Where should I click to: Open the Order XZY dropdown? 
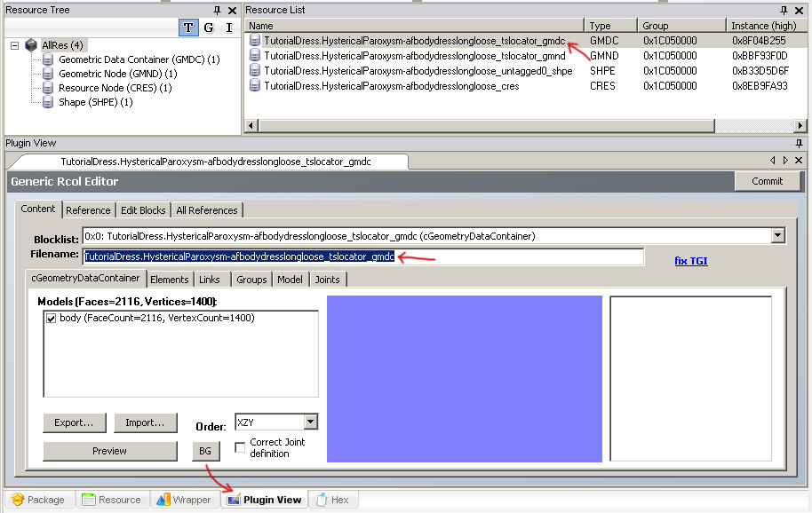click(x=310, y=422)
